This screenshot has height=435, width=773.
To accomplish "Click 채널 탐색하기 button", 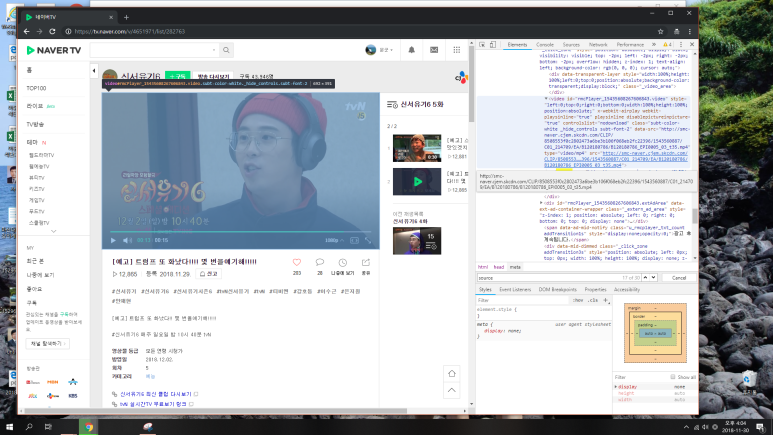I will pos(47,343).
